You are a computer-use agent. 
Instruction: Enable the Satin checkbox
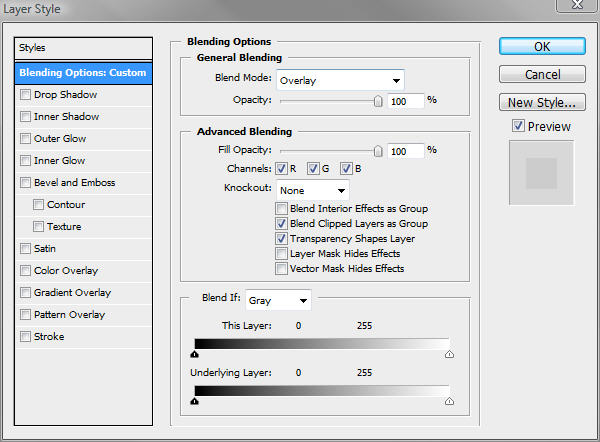tap(25, 249)
